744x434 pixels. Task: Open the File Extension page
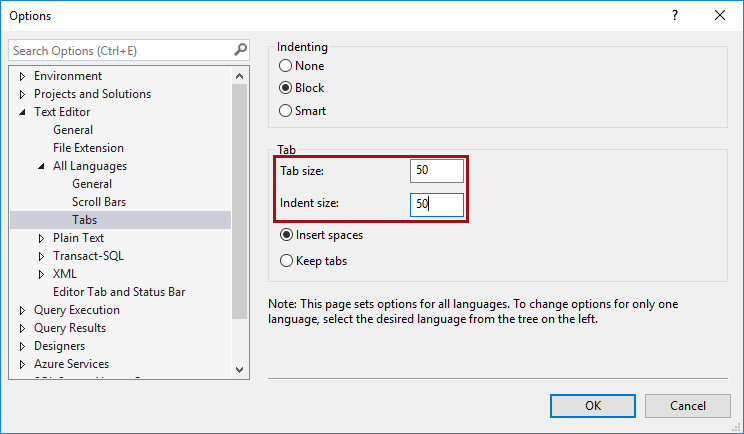click(x=88, y=148)
